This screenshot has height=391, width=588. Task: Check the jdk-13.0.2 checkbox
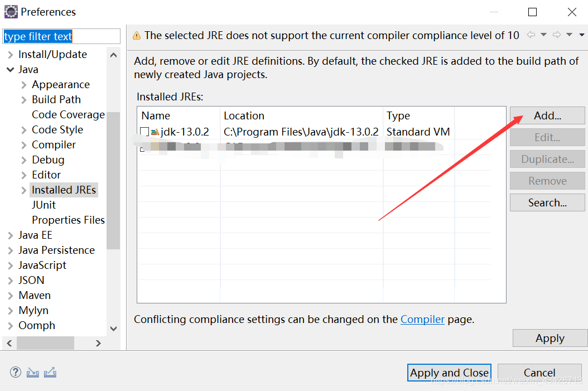144,132
